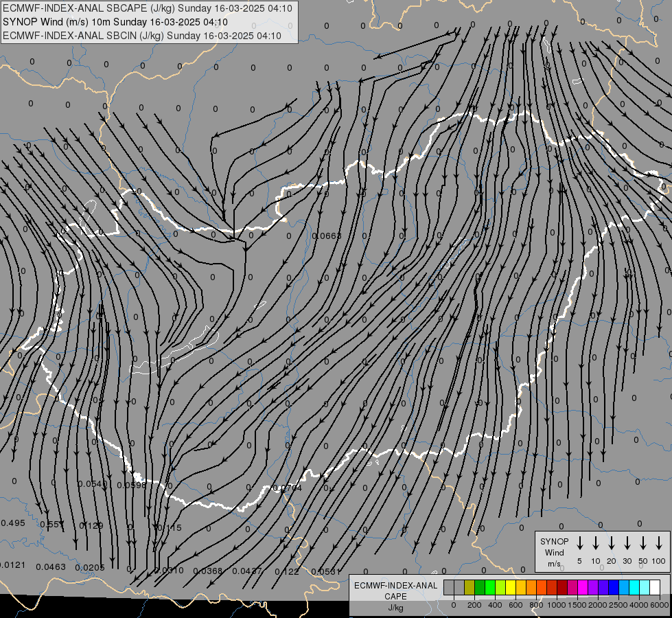
Task: Click the 200 tick label on CAPE scale
Action: 474,605
